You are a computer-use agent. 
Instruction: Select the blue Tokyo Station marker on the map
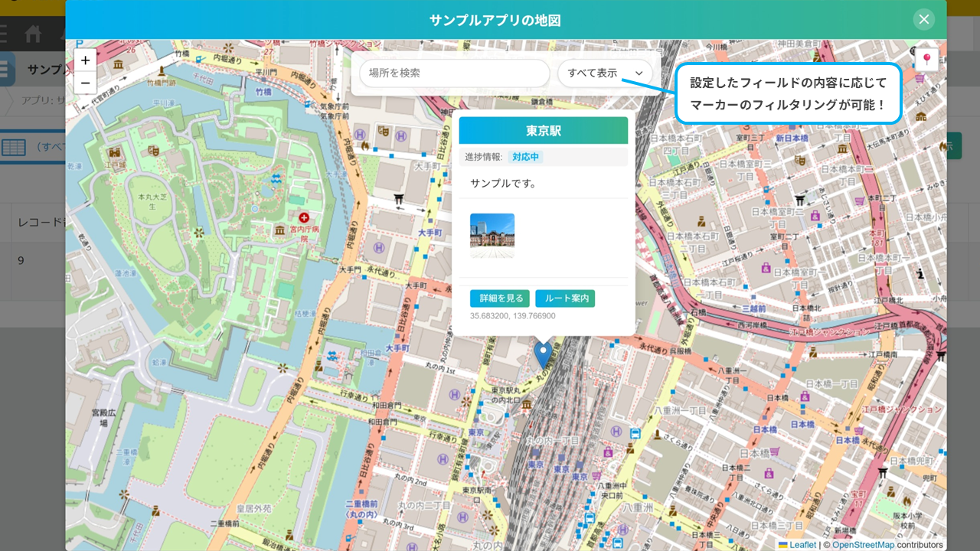pos(542,352)
